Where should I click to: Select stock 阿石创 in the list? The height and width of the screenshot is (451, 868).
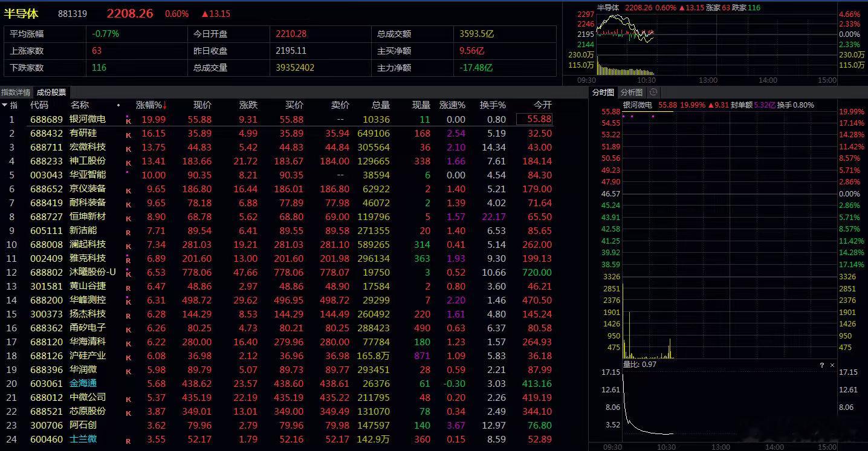[83, 425]
